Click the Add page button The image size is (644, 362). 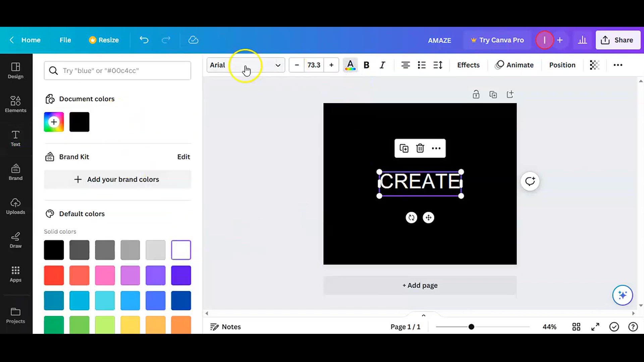tap(420, 285)
